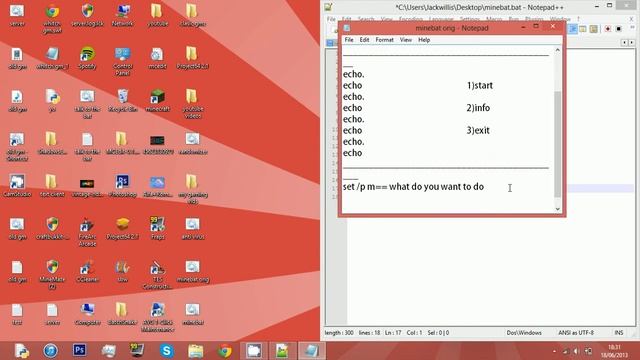This screenshot has width=640, height=360.
Task: Click the 'lines : 18' status bar entry
Action: tap(369, 333)
